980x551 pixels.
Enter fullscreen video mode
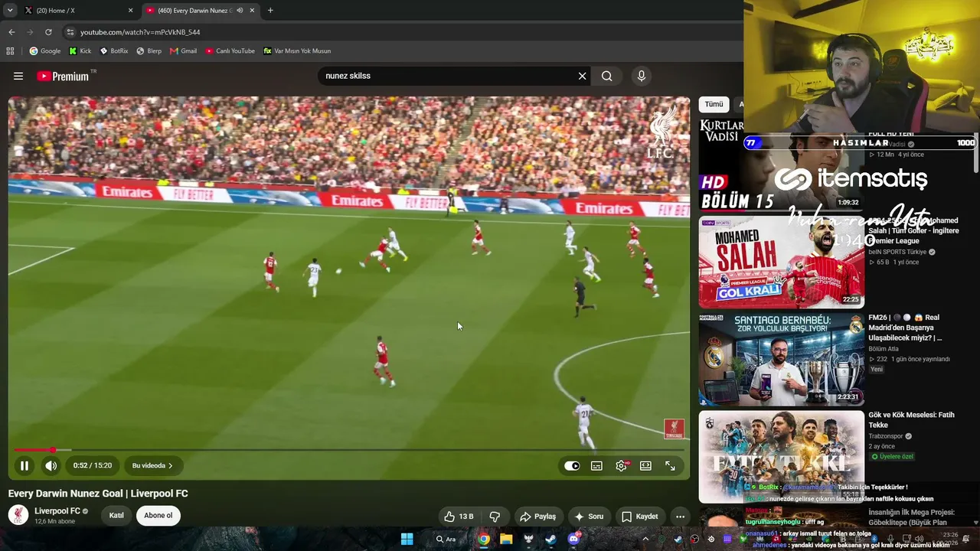670,465
